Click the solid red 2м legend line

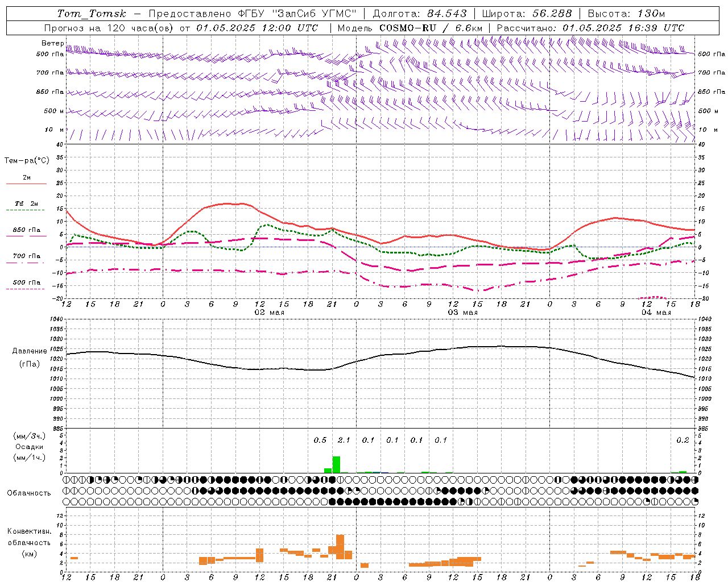coord(26,184)
